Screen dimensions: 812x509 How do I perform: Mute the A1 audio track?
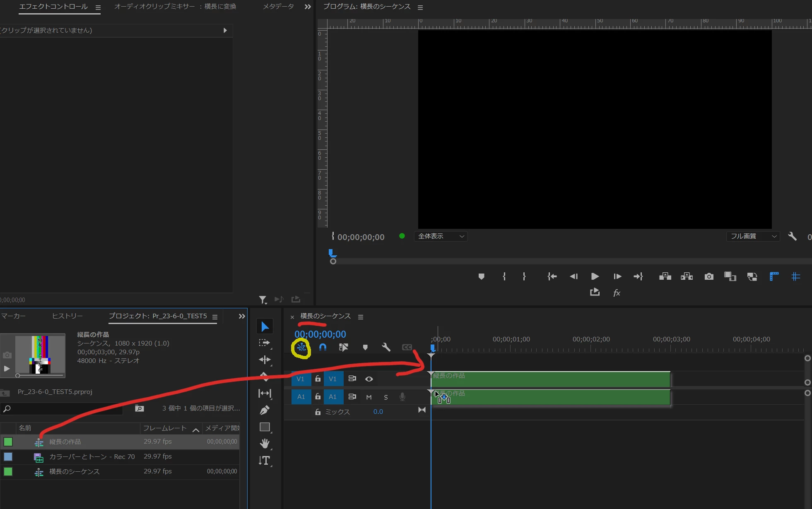click(369, 397)
